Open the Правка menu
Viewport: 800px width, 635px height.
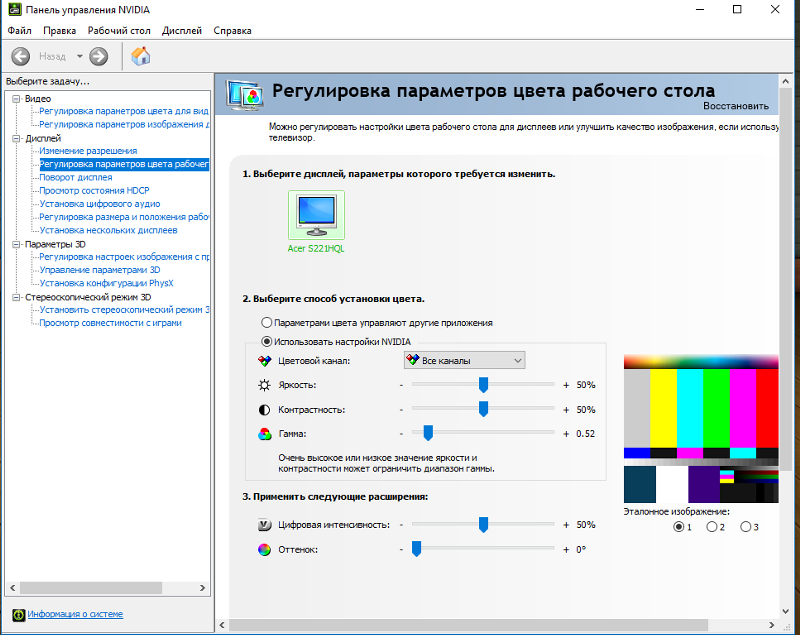click(x=60, y=31)
